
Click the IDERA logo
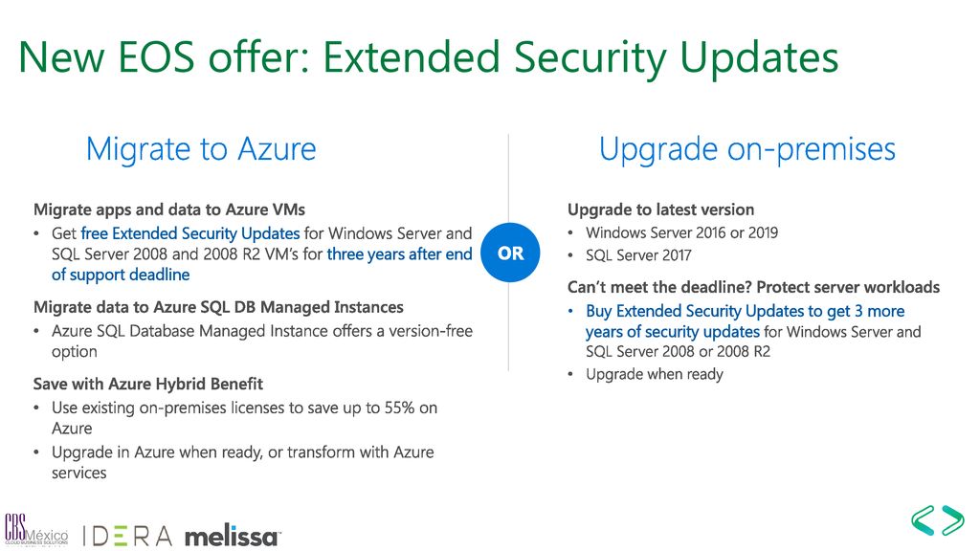127,536
